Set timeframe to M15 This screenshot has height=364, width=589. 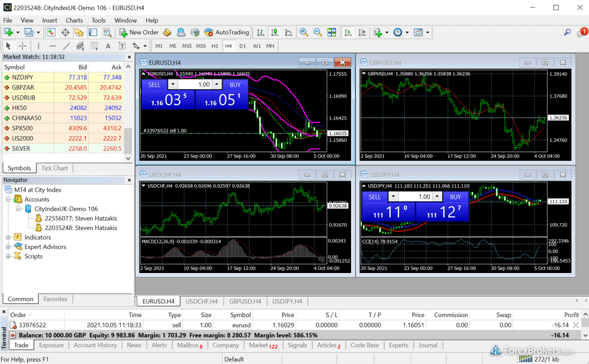[186, 45]
